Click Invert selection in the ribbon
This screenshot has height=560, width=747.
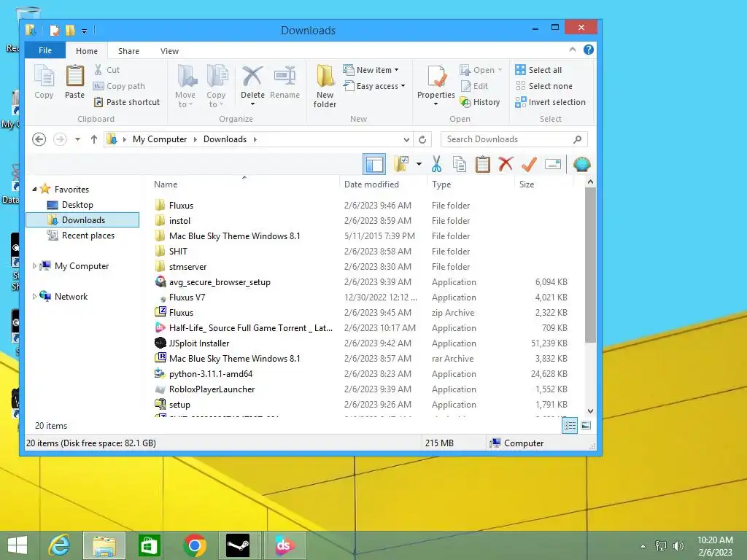coord(550,102)
